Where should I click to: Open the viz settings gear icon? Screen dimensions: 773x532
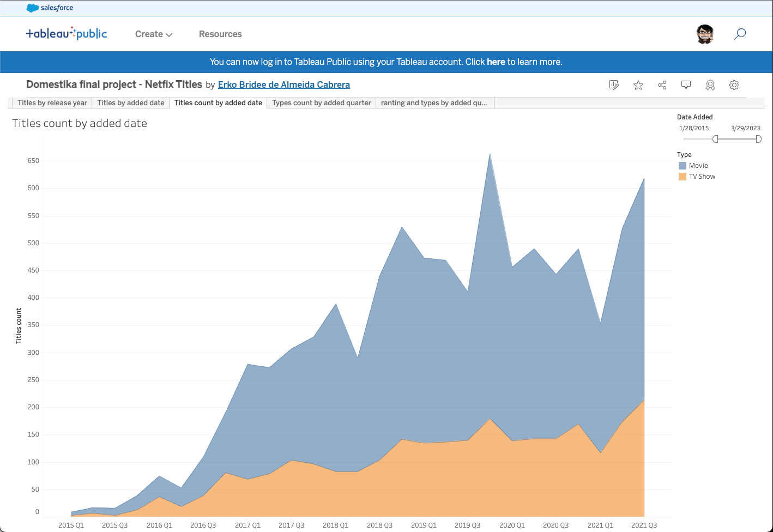(x=734, y=85)
